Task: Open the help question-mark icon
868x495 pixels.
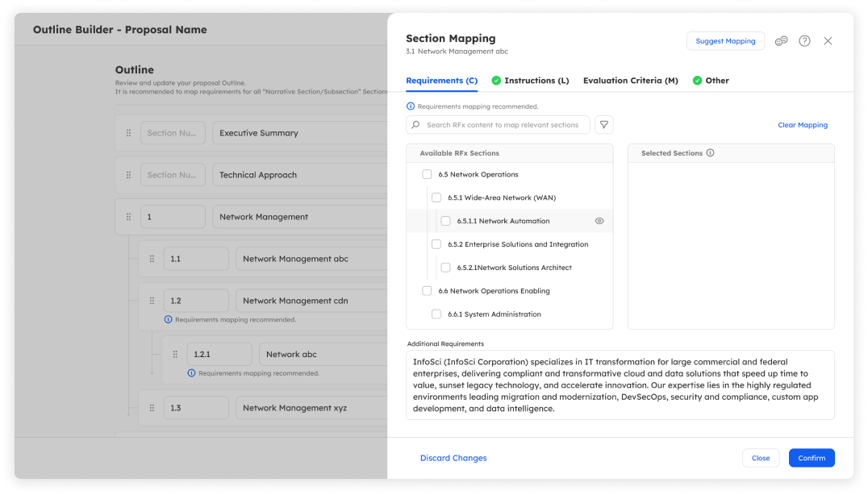Action: 804,41
